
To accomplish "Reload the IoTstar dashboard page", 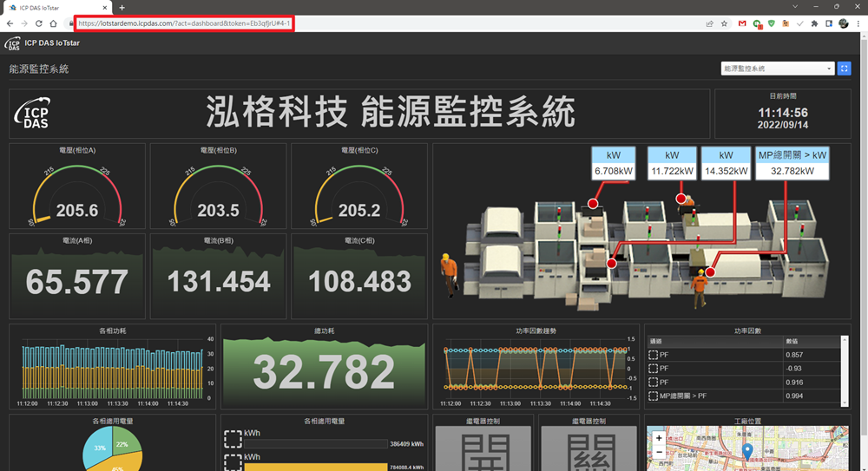I will point(39,23).
